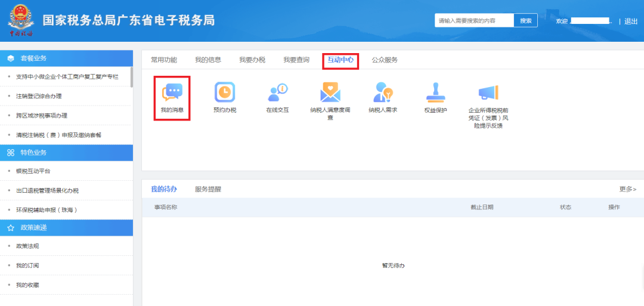Image resolution: width=644 pixels, height=306 pixels.
Task: Open the 企业所得税税前凭证风险提示反馈 megaphone icon
Action: (488, 92)
